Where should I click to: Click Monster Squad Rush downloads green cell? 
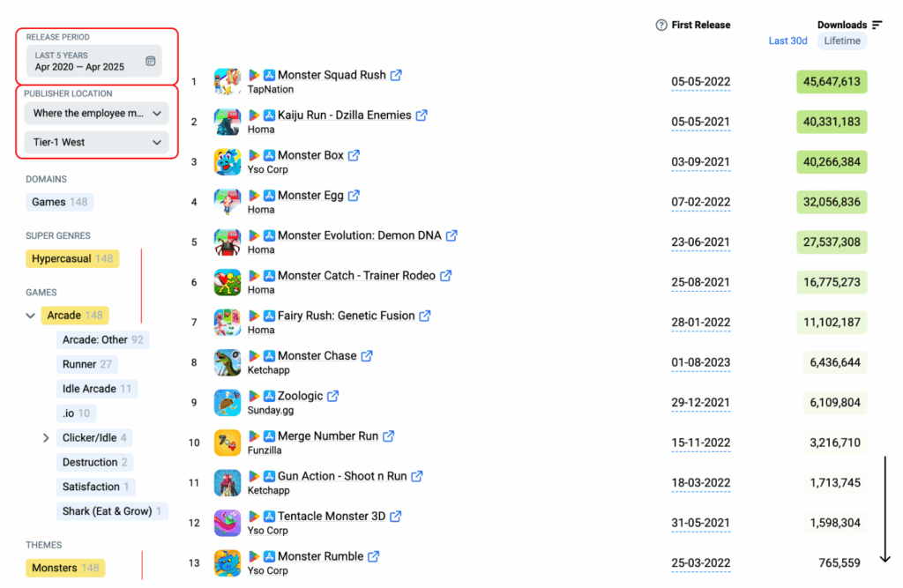click(x=832, y=82)
